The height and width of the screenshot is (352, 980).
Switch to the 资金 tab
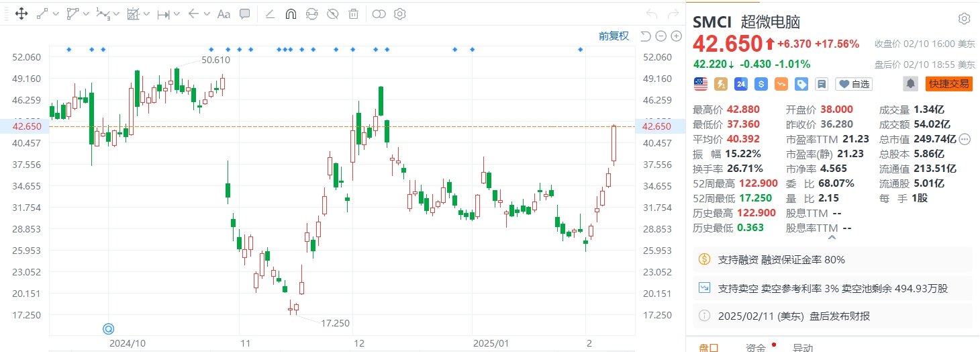pyautogui.click(x=756, y=347)
